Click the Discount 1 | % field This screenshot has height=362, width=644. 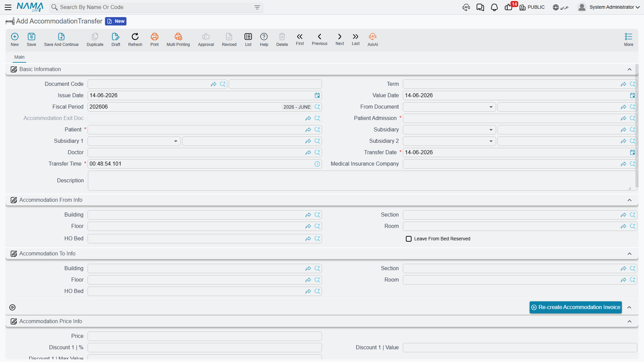[205, 348]
